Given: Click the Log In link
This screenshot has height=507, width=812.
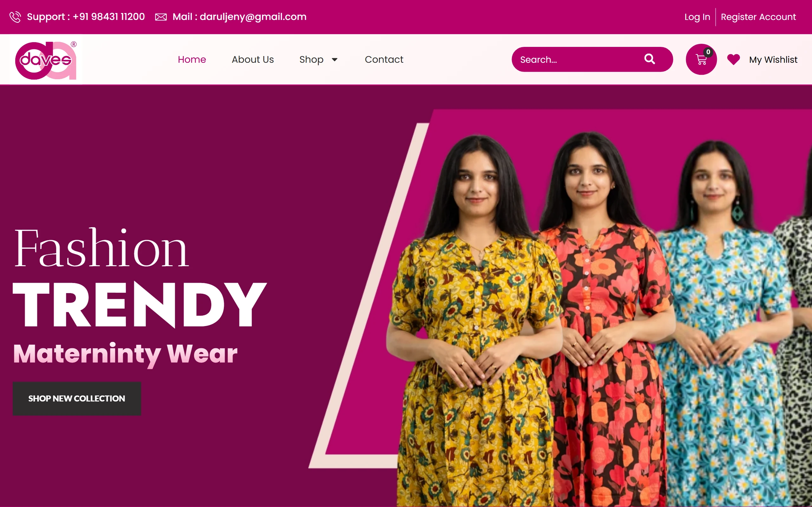Looking at the screenshot, I should (697, 17).
